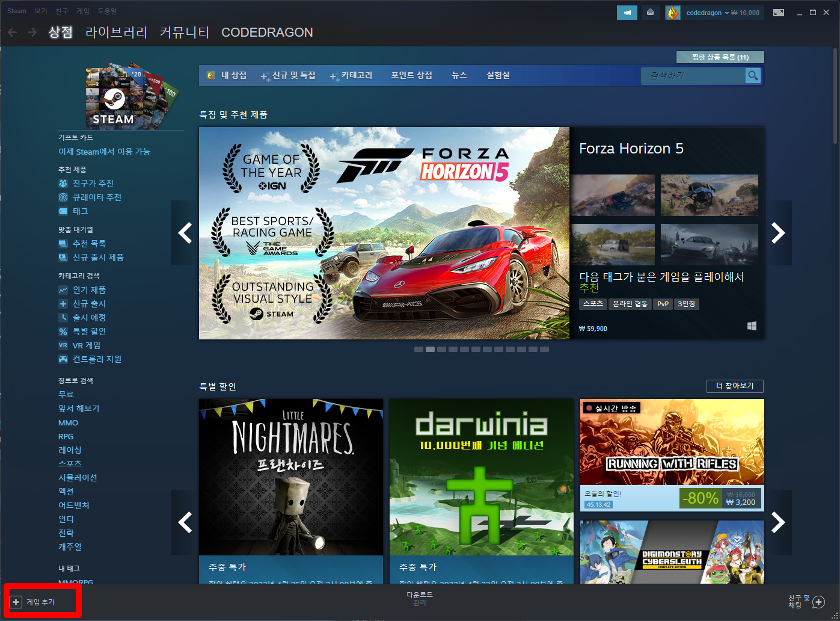This screenshot has width=840, height=621.
Task: Open the 친구 menu
Action: point(62,11)
